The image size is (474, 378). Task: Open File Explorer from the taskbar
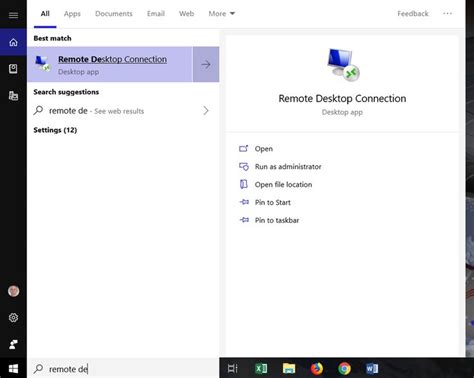pos(289,368)
